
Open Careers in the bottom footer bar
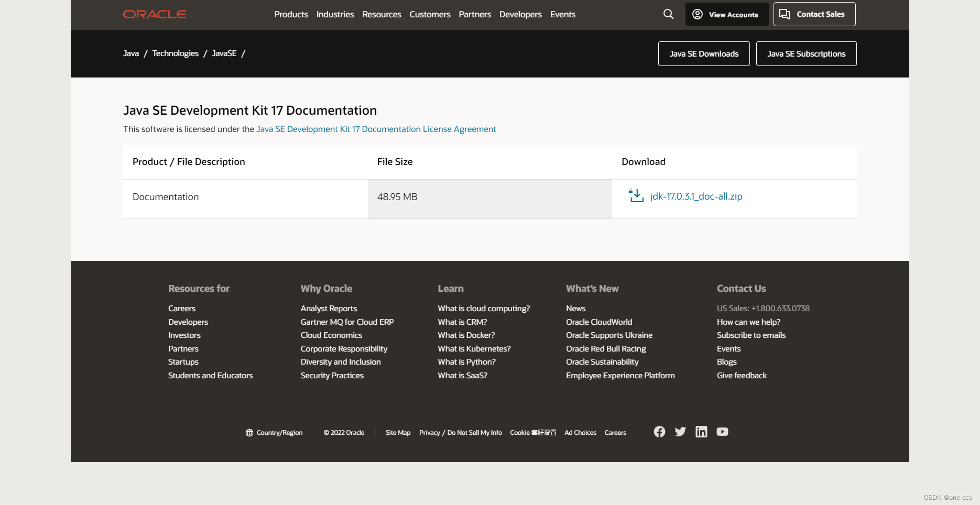615,433
